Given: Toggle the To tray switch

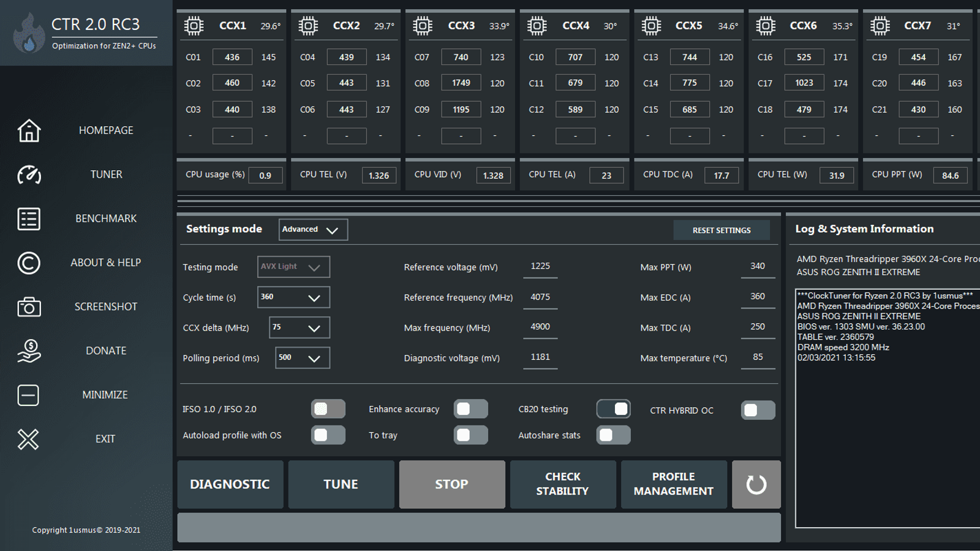Looking at the screenshot, I should coord(471,435).
